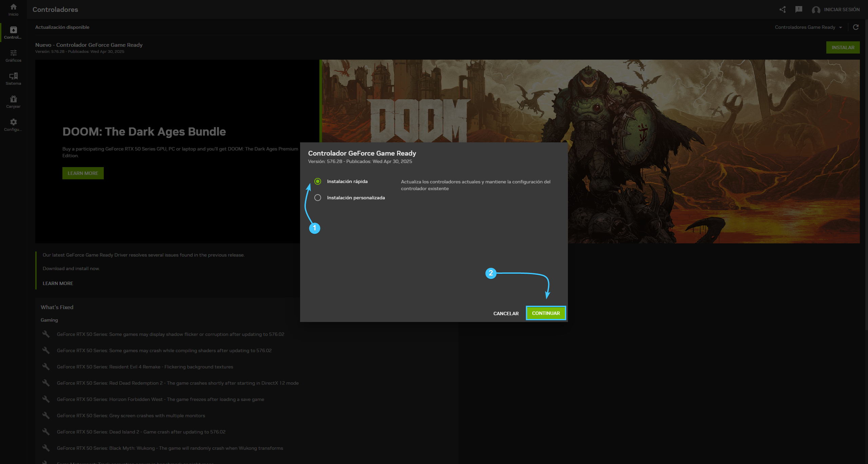This screenshot has height=464, width=868.
Task: Click the green INSTALAR button
Action: [843, 47]
